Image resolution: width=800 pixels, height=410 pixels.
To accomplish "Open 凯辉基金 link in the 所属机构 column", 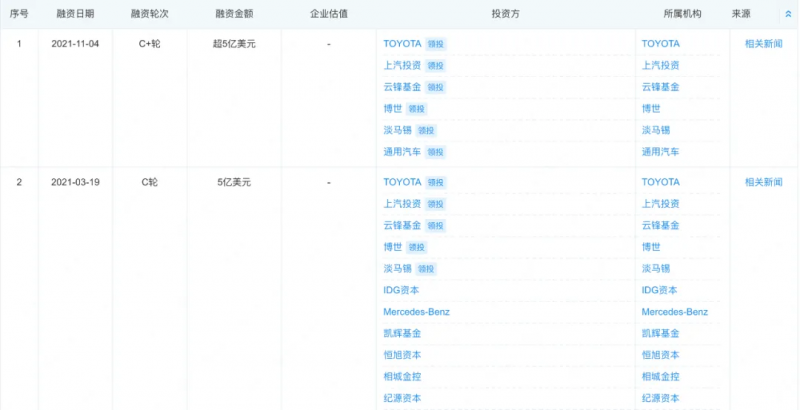I will pos(661,334).
